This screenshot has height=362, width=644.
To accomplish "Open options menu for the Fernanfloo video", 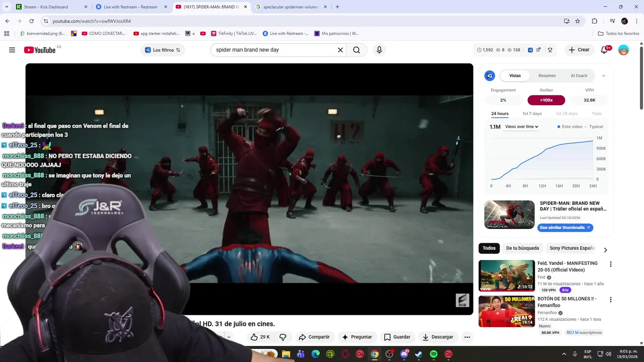I will point(611,300).
